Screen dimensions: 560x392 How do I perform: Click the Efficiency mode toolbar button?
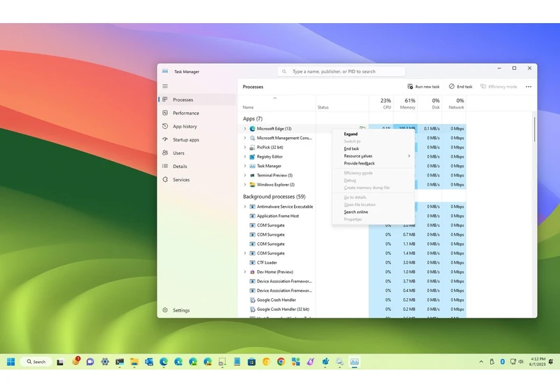tap(499, 87)
